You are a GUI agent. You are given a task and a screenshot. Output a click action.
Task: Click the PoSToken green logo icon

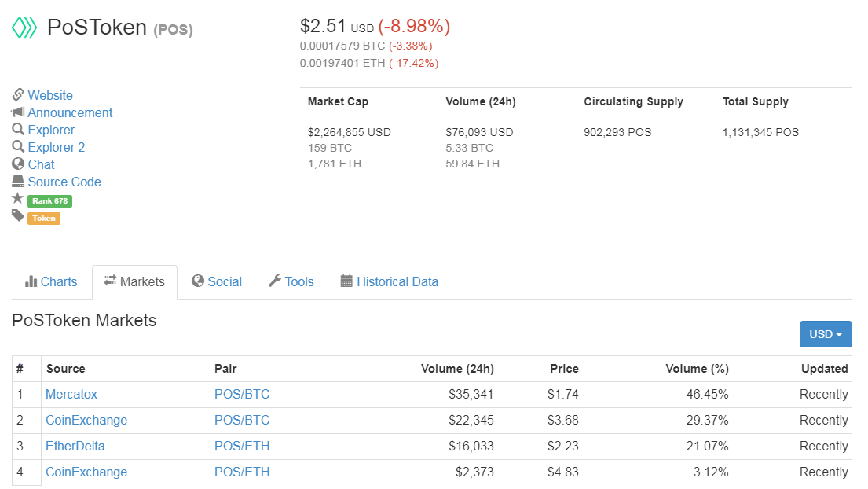point(24,28)
